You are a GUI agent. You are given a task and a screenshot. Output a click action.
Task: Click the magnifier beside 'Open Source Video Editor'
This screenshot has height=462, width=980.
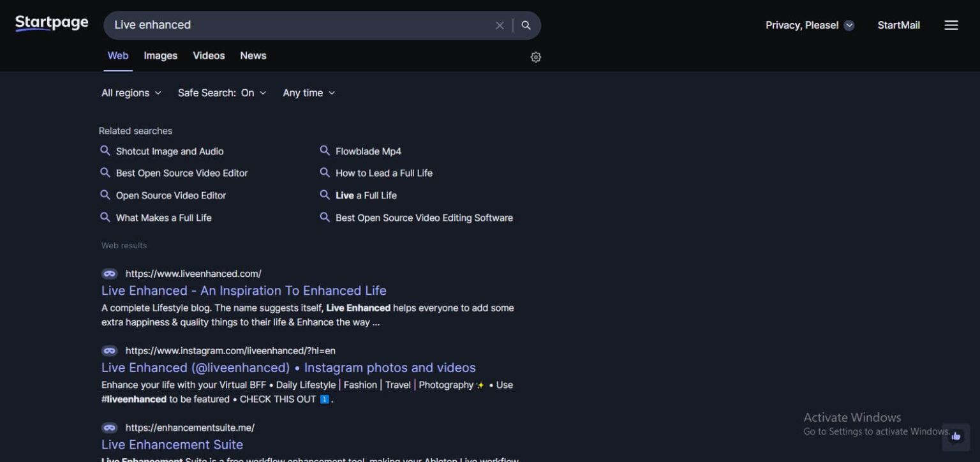[105, 195]
